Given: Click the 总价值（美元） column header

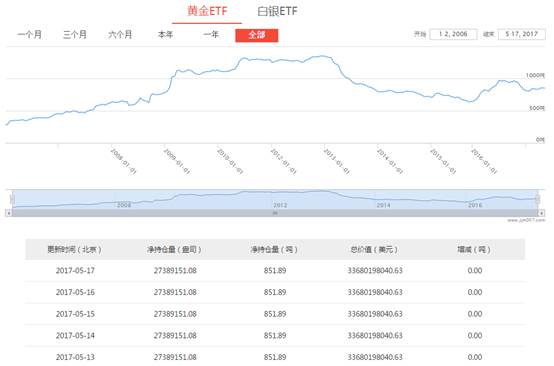Looking at the screenshot, I should 374,249.
